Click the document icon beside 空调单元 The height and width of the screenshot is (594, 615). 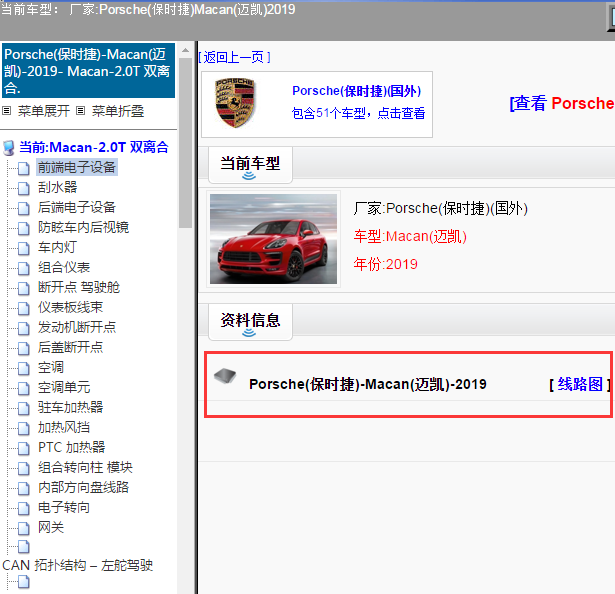click(x=24, y=388)
